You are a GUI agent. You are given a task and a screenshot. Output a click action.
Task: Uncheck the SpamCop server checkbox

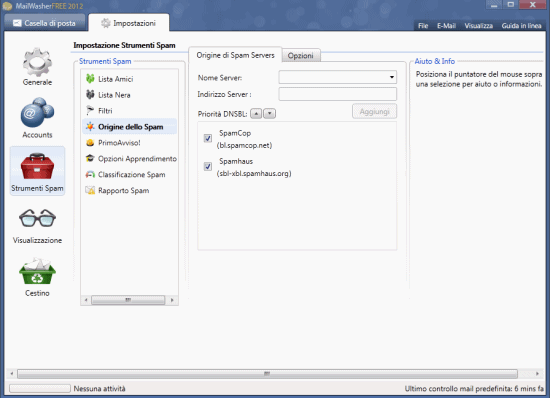tap(208, 138)
